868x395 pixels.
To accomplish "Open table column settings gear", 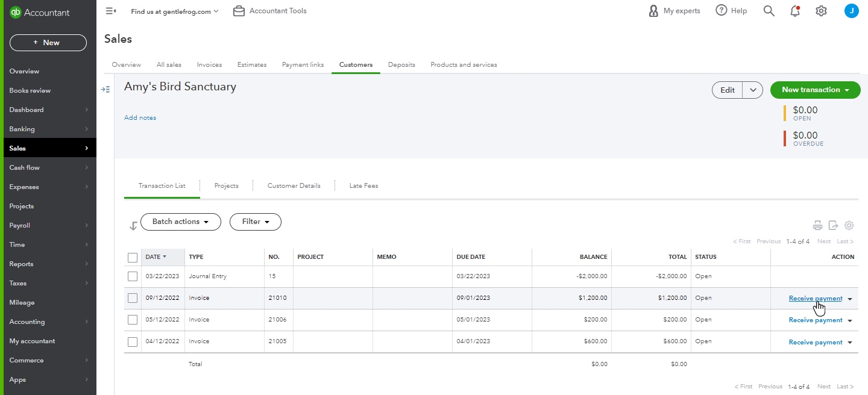I will click(849, 225).
